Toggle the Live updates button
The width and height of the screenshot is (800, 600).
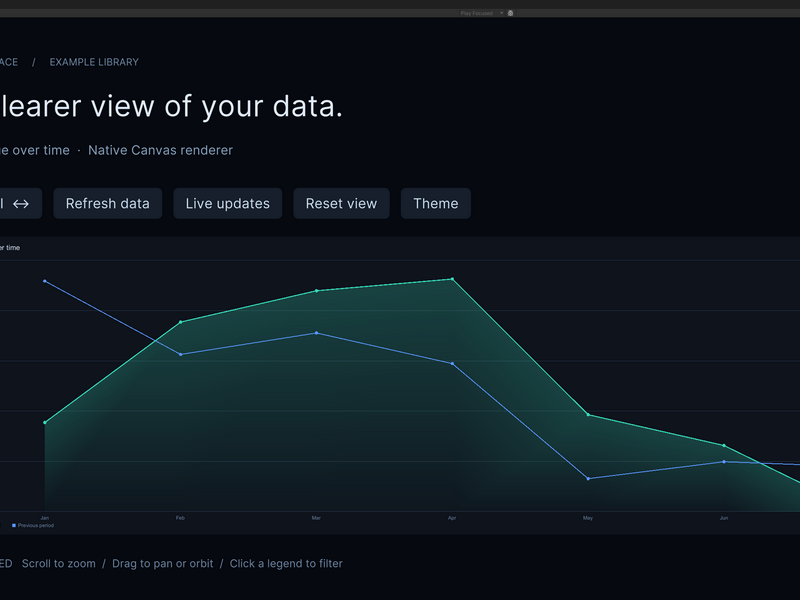click(x=228, y=204)
